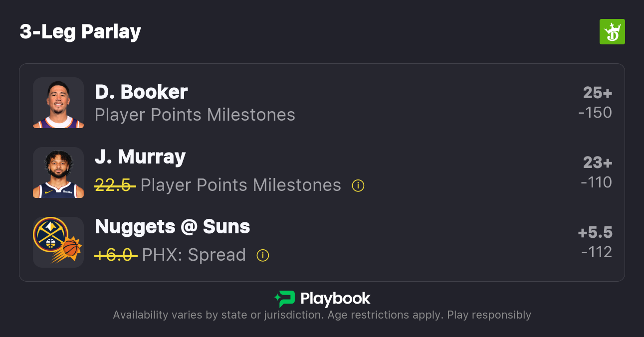This screenshot has height=337, width=644.
Task: Select the -110 odds for Murray
Action: click(x=596, y=182)
